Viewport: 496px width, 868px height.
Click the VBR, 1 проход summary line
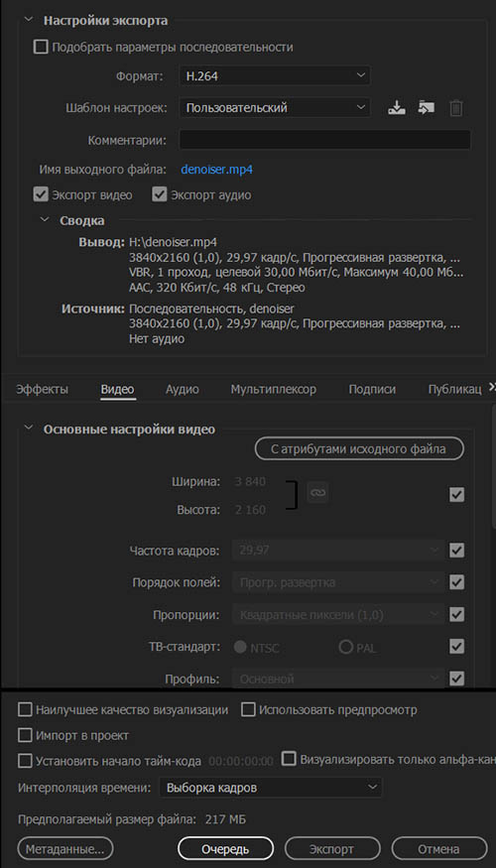pos(297,273)
